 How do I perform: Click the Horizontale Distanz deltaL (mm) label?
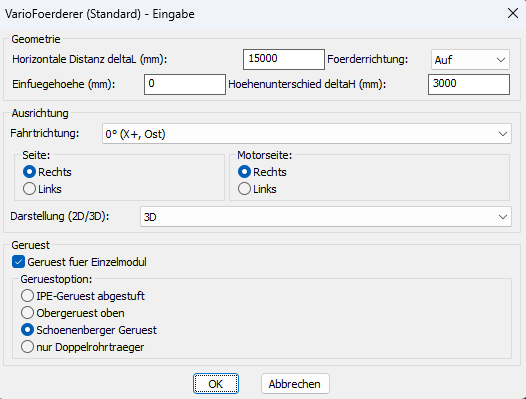(x=90, y=59)
